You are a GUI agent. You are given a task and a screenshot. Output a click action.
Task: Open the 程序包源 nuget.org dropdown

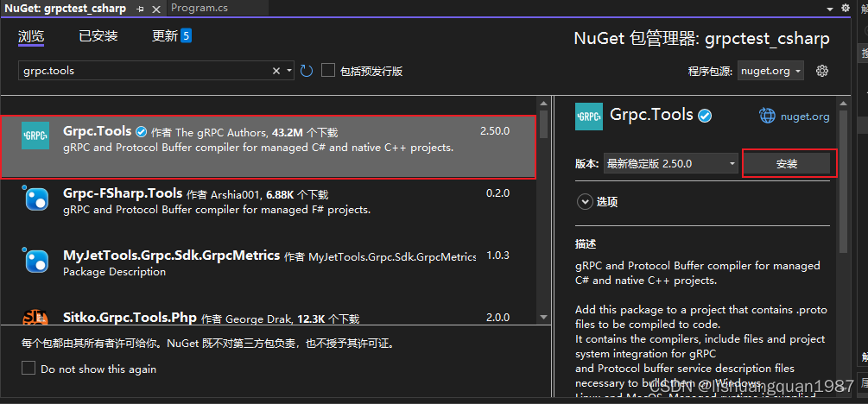pyautogui.click(x=770, y=71)
